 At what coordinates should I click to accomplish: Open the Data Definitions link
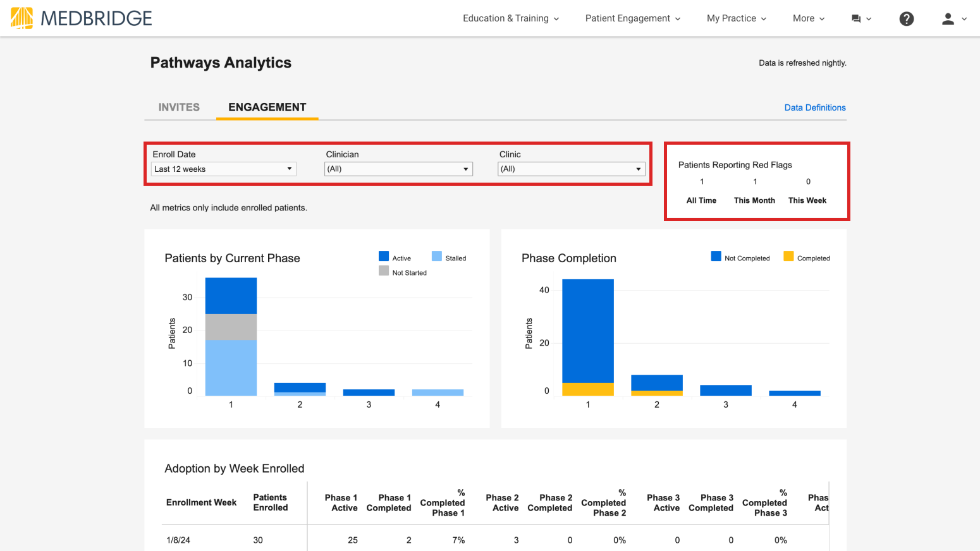click(x=814, y=107)
